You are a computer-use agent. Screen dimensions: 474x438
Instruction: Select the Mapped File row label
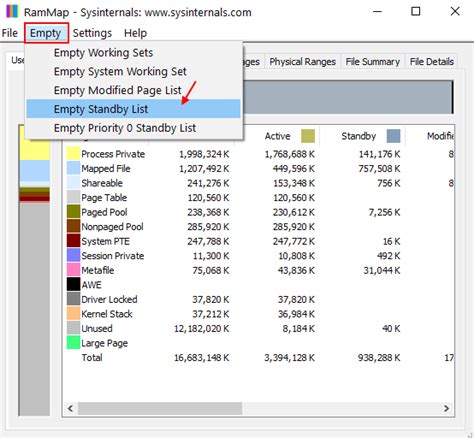point(106,169)
